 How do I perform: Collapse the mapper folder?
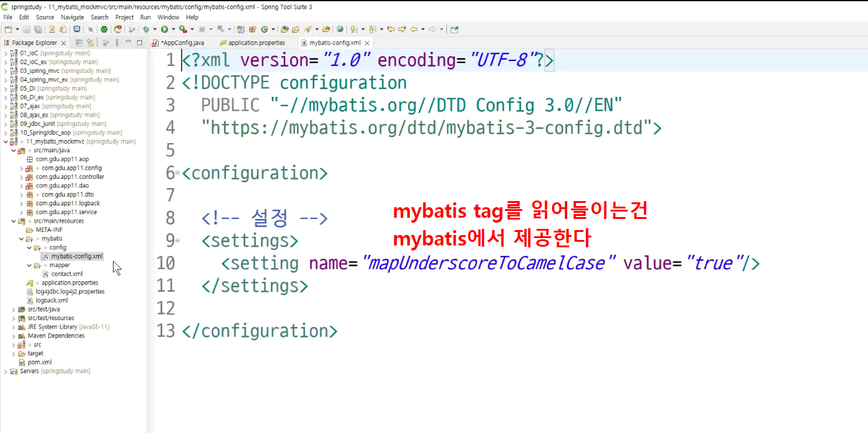click(28, 265)
